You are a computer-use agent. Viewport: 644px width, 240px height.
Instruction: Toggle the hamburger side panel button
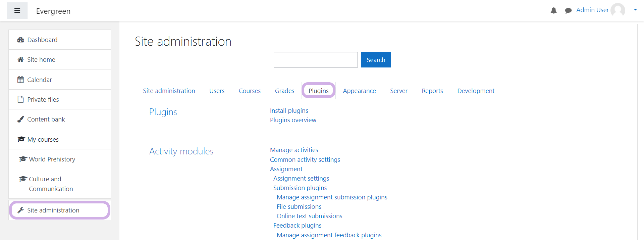pos(17,11)
